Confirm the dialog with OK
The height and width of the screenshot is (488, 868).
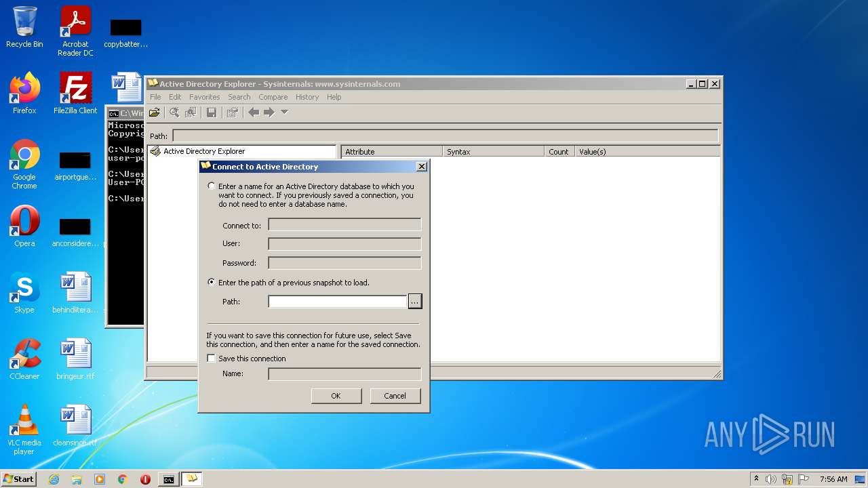[x=336, y=396]
